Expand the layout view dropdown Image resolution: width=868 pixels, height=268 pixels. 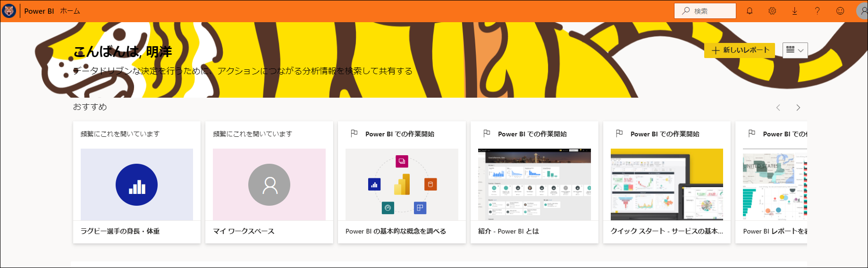point(795,50)
